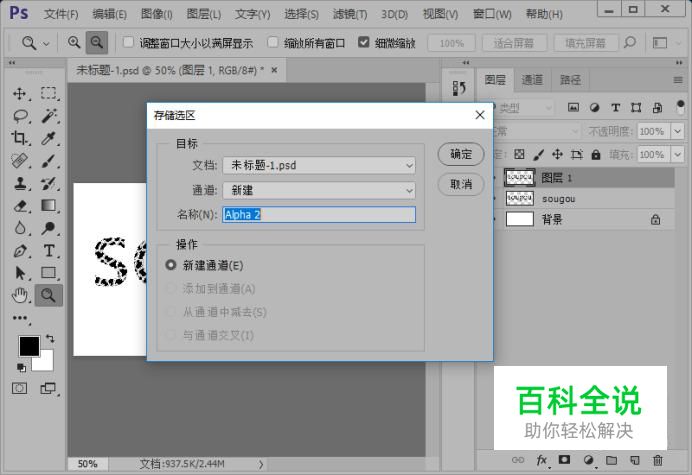The width and height of the screenshot is (692, 475).
Task: Select the Horizontal Type tool
Action: click(x=49, y=251)
